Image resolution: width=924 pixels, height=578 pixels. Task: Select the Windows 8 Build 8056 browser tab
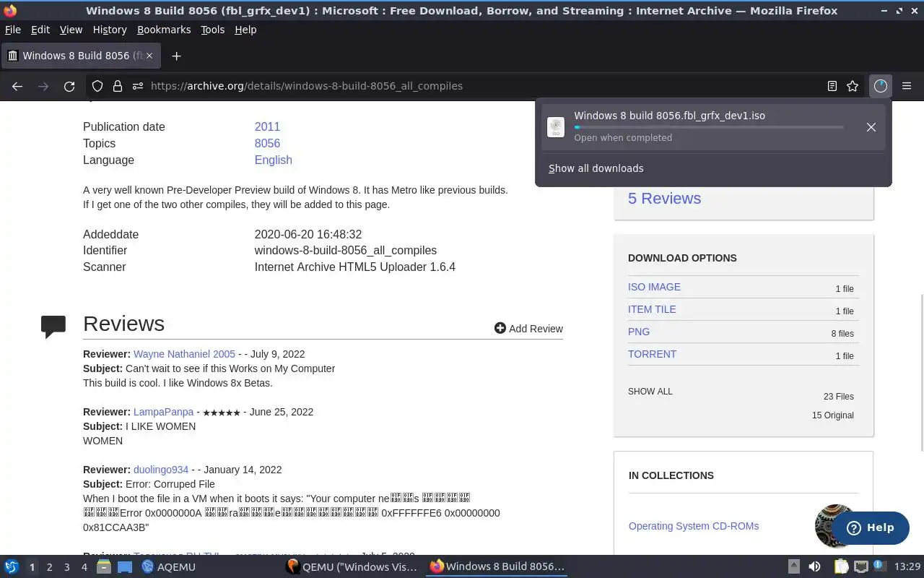(81, 56)
